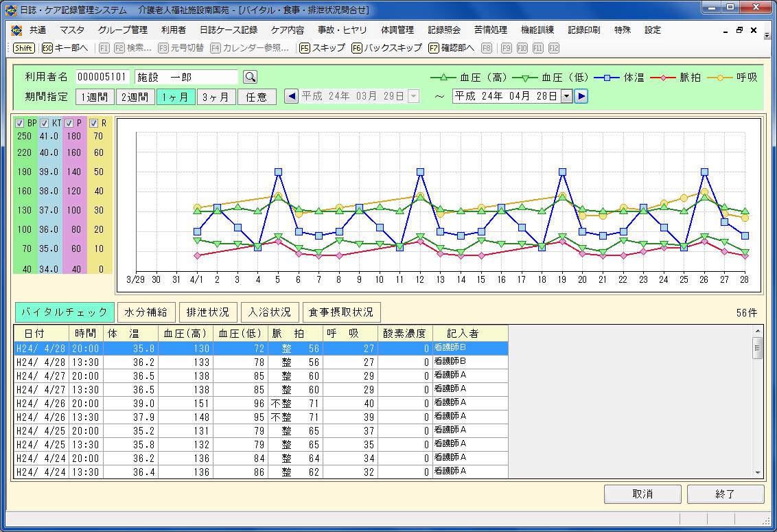The width and height of the screenshot is (777, 532).
Task: Select the 3ヶ月 period button
Action: [x=216, y=97]
